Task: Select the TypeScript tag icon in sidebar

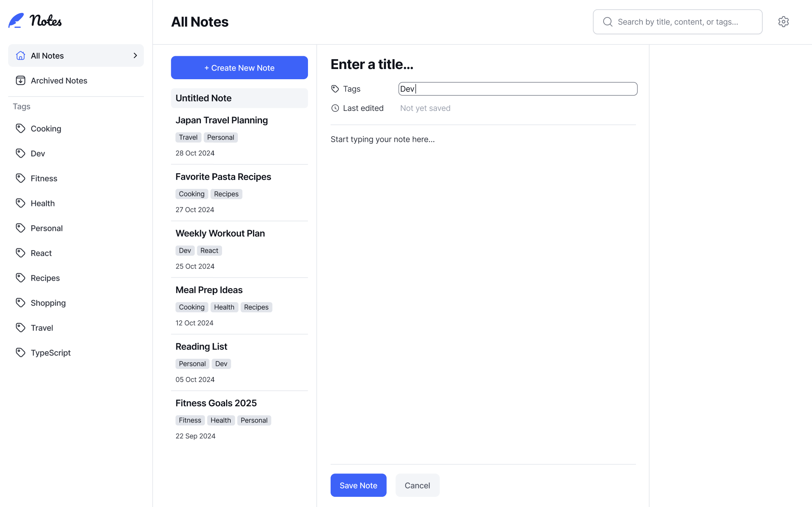Action: click(20, 353)
